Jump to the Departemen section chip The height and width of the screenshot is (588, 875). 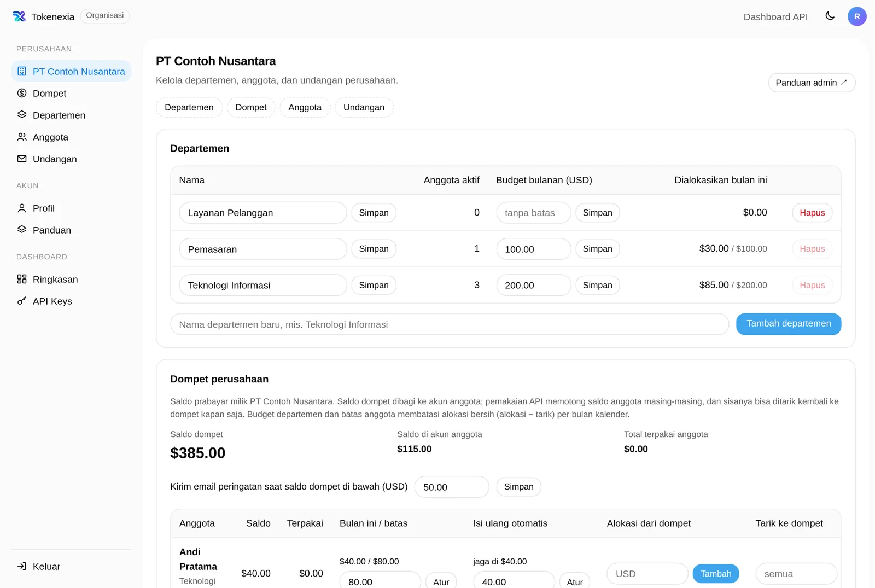click(x=189, y=107)
